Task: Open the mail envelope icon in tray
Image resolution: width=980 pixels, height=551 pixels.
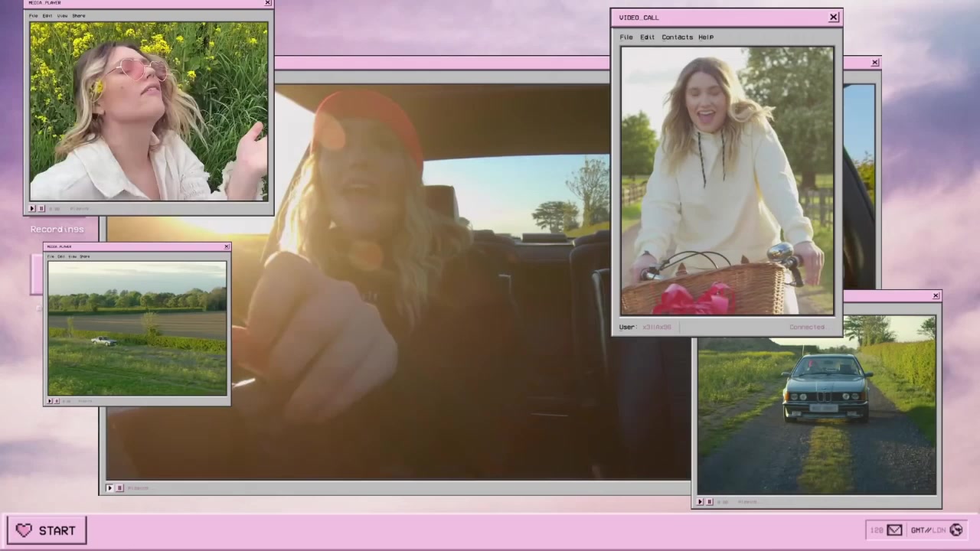Action: pyautogui.click(x=894, y=530)
